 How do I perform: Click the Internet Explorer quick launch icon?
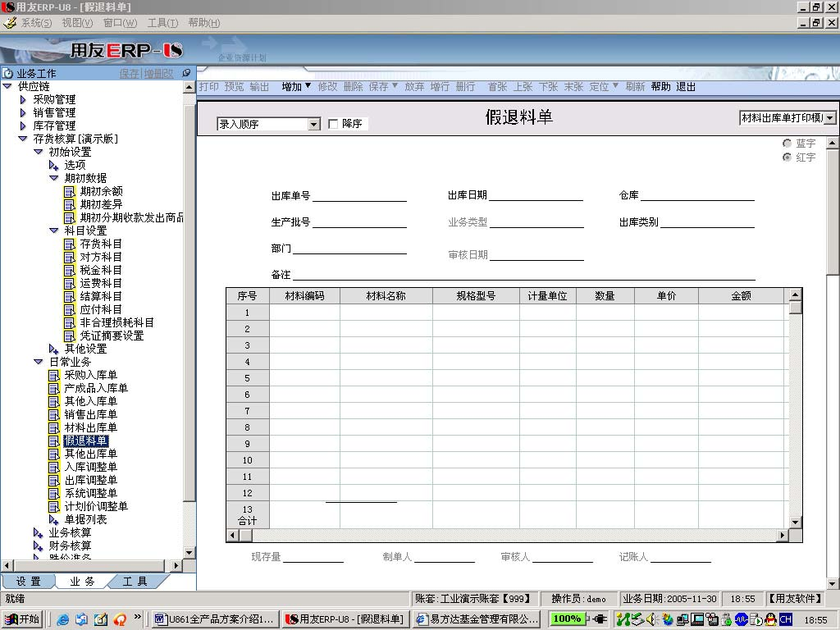(x=62, y=619)
